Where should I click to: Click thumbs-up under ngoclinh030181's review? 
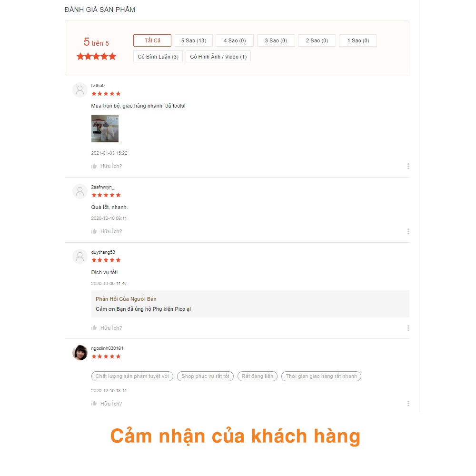click(x=94, y=404)
